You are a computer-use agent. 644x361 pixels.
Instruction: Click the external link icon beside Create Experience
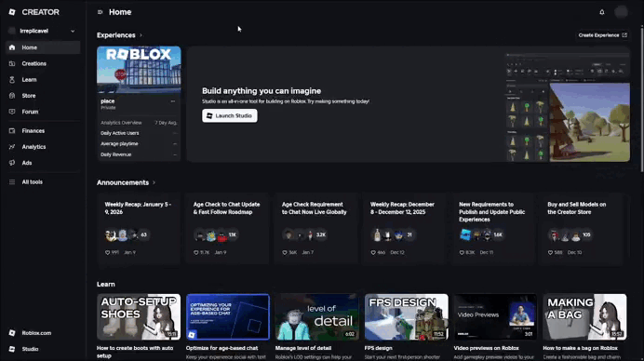pos(624,35)
